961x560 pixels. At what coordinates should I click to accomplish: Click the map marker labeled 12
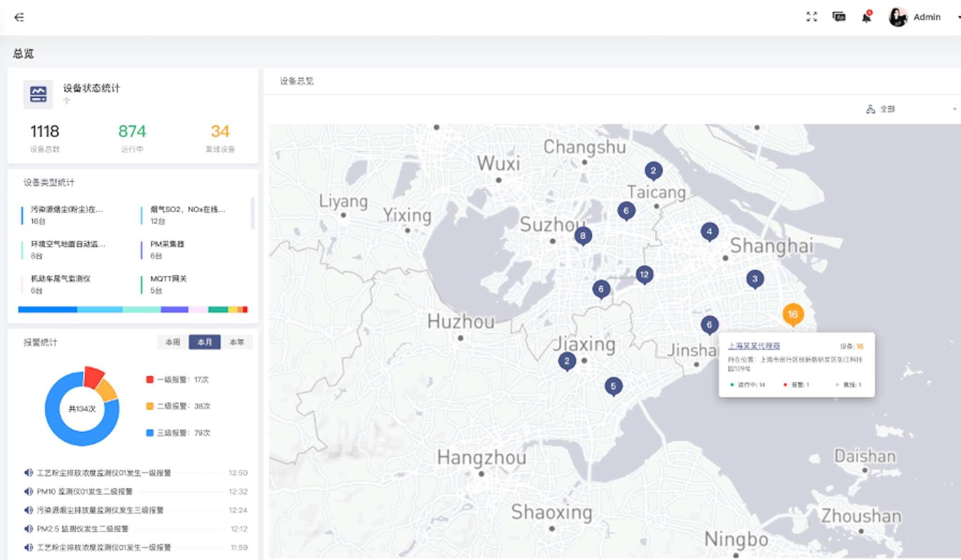tap(644, 274)
